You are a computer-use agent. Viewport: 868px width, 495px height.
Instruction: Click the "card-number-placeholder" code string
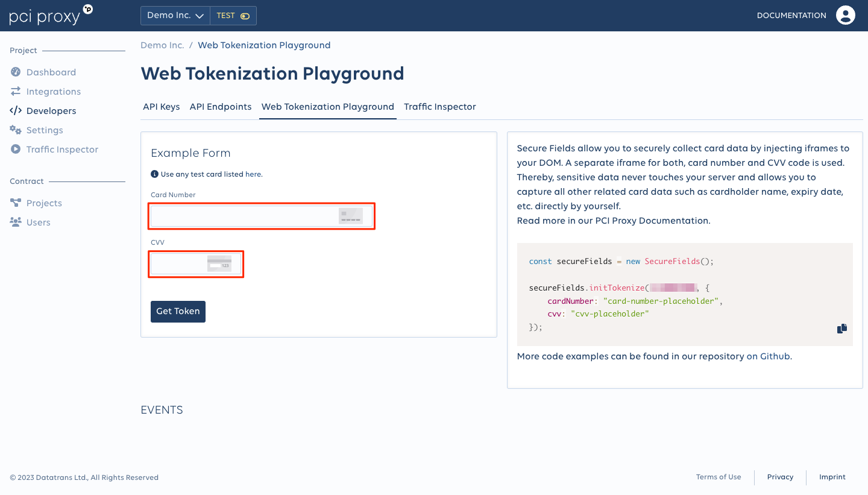click(661, 301)
